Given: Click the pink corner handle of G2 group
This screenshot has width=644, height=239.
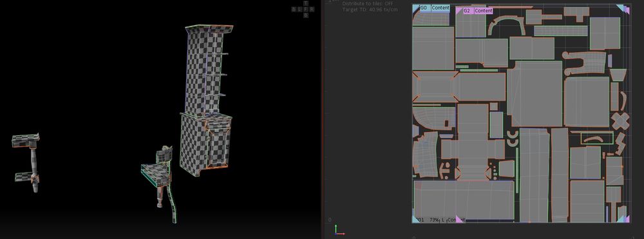Looking at the screenshot, I should (x=458, y=10).
